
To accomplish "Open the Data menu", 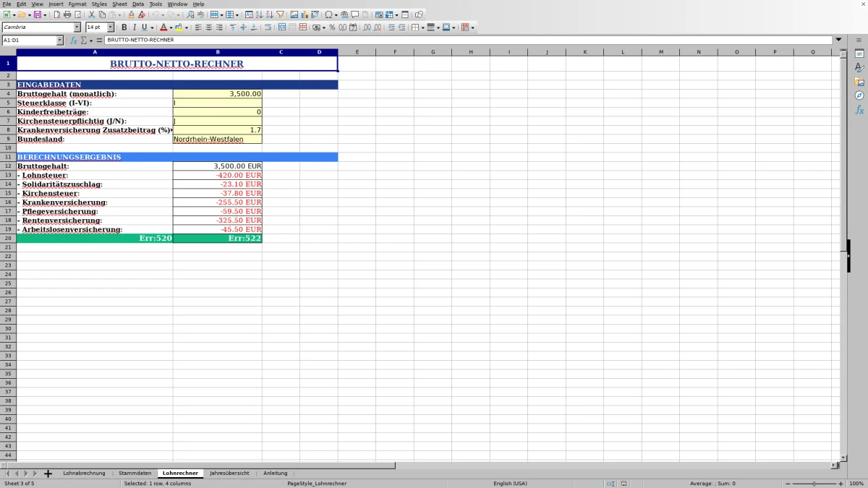I will tap(137, 4).
